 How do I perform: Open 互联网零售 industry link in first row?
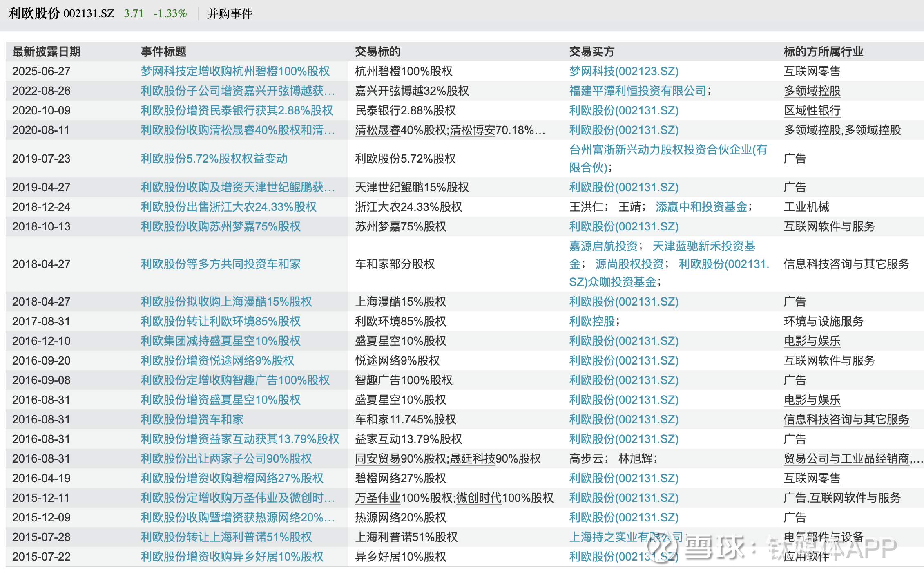point(812,71)
